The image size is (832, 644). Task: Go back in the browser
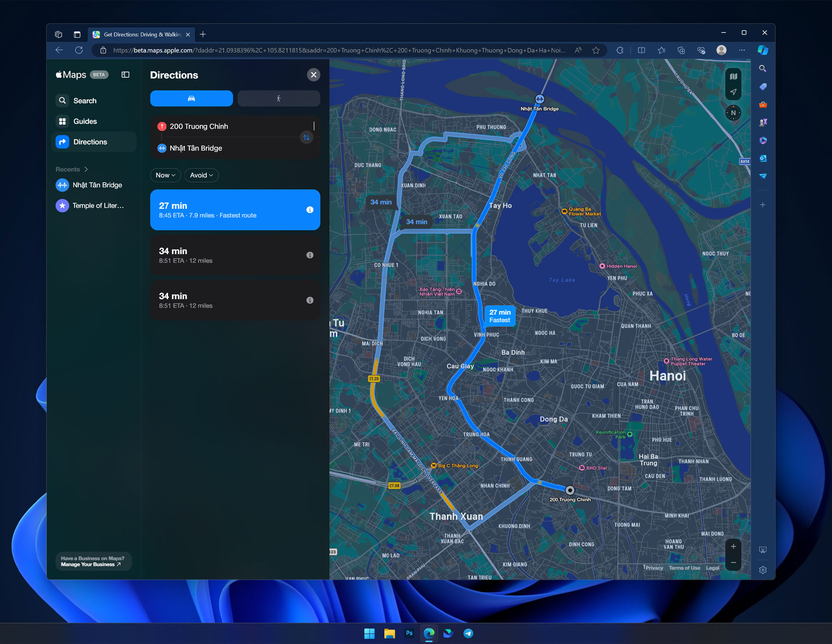coord(59,50)
